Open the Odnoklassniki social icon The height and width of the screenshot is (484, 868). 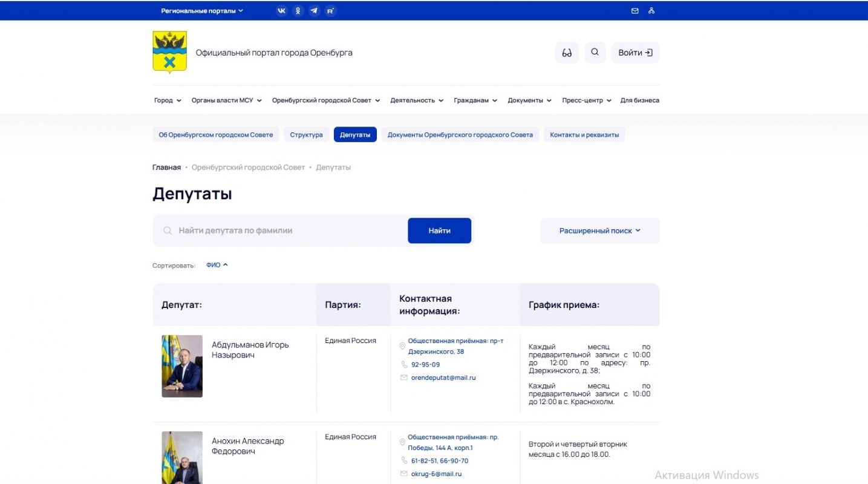[x=298, y=11]
